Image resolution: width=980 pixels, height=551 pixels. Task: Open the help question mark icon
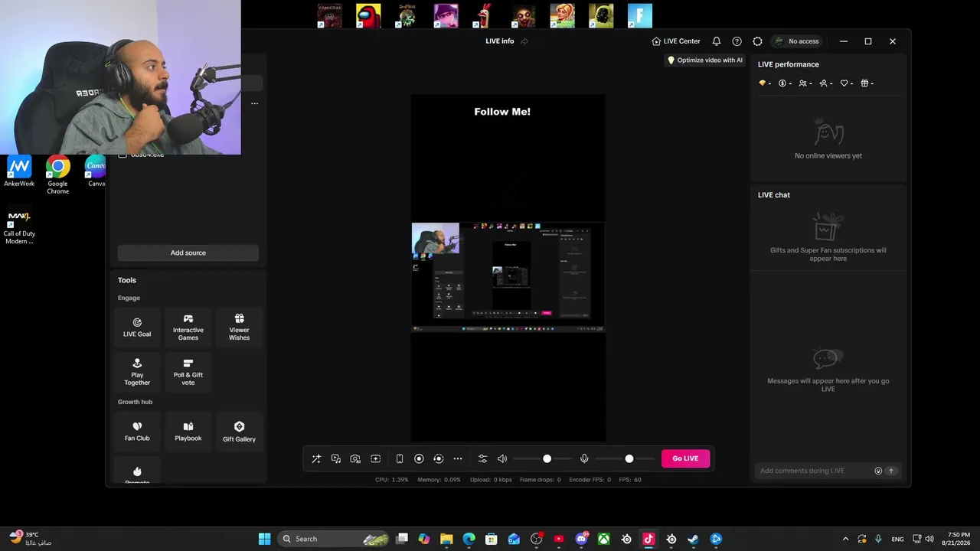coord(737,41)
